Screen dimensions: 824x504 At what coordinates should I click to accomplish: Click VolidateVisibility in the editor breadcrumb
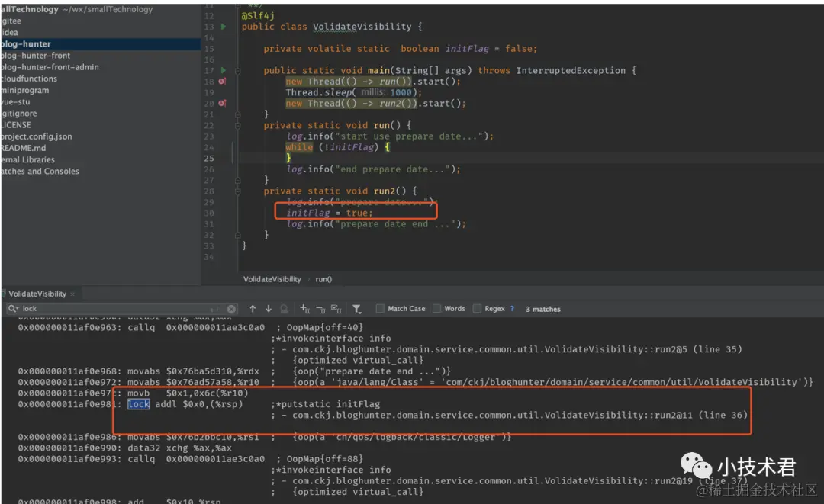point(272,279)
